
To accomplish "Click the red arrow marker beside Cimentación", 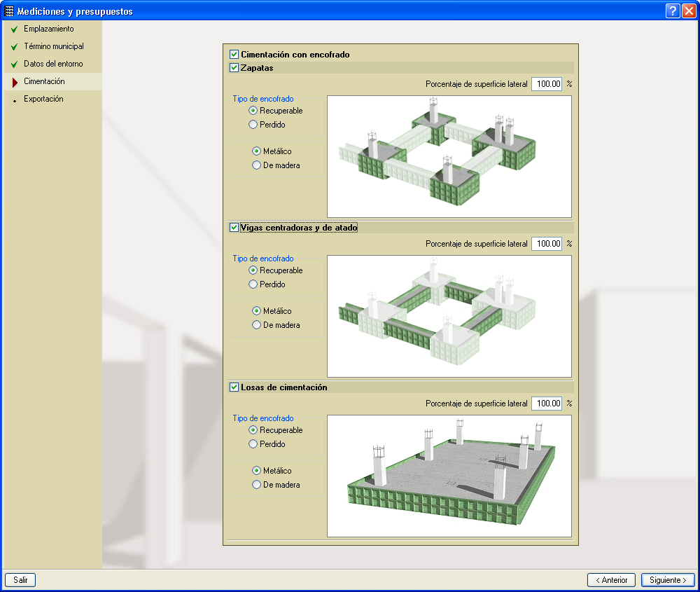I will pyautogui.click(x=15, y=82).
